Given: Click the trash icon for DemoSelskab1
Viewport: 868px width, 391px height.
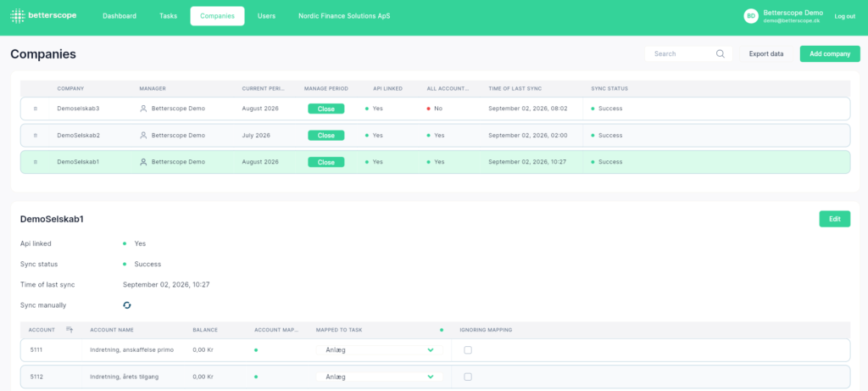Looking at the screenshot, I should point(36,162).
